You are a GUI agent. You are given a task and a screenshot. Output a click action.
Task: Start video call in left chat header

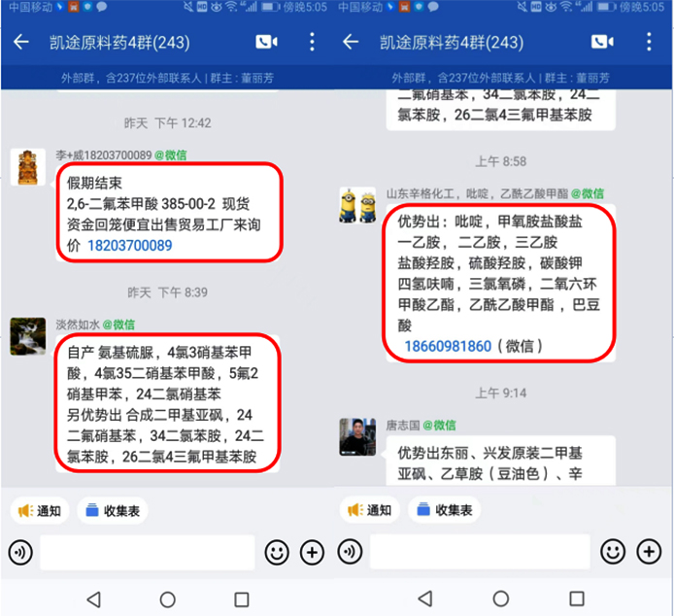(266, 42)
